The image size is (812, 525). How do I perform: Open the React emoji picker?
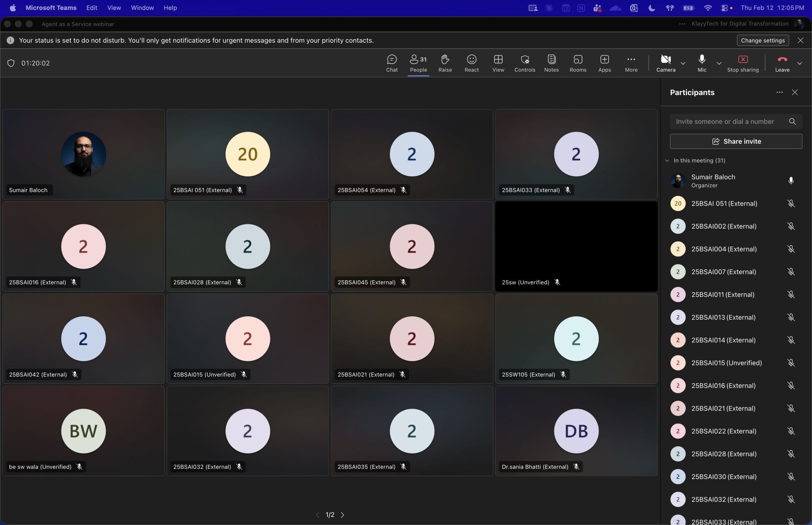(471, 63)
